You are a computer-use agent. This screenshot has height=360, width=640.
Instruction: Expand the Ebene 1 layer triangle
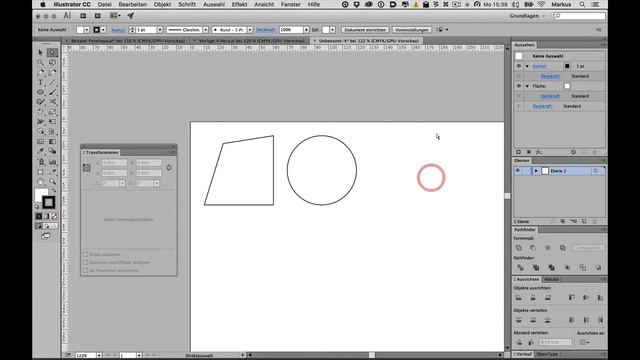point(536,171)
